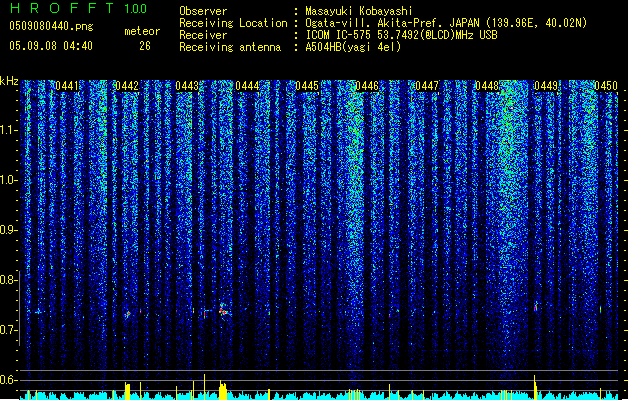Click the Observer field label
The width and height of the screenshot is (629, 400).
(203, 11)
